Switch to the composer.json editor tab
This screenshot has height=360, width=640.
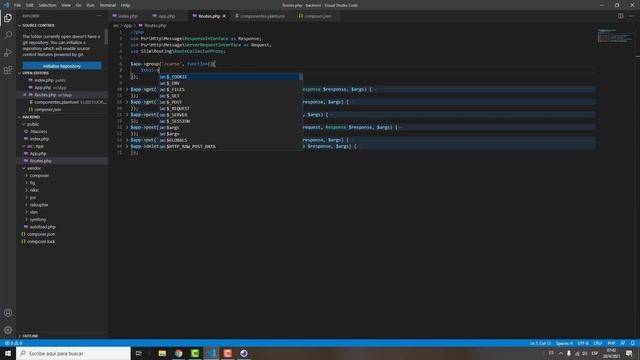pyautogui.click(x=318, y=16)
